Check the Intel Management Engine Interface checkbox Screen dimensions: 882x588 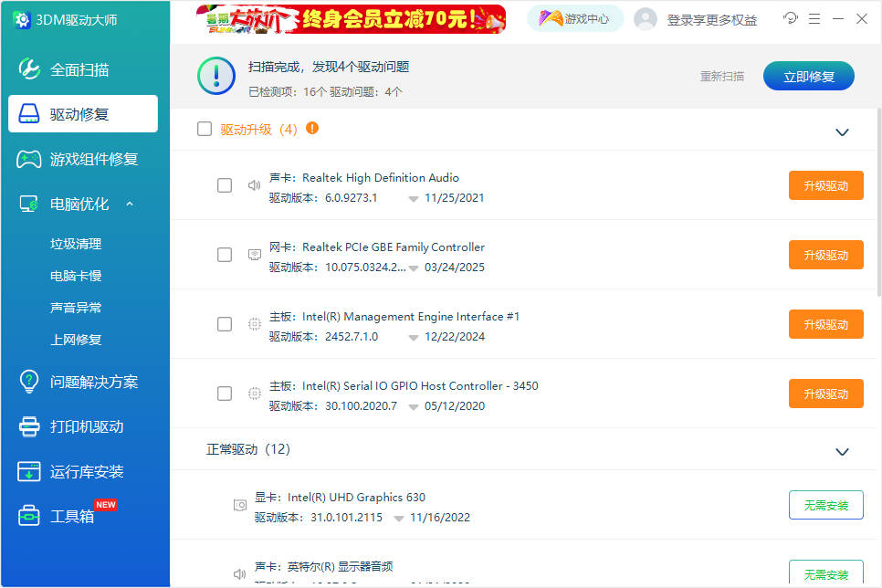(x=225, y=324)
